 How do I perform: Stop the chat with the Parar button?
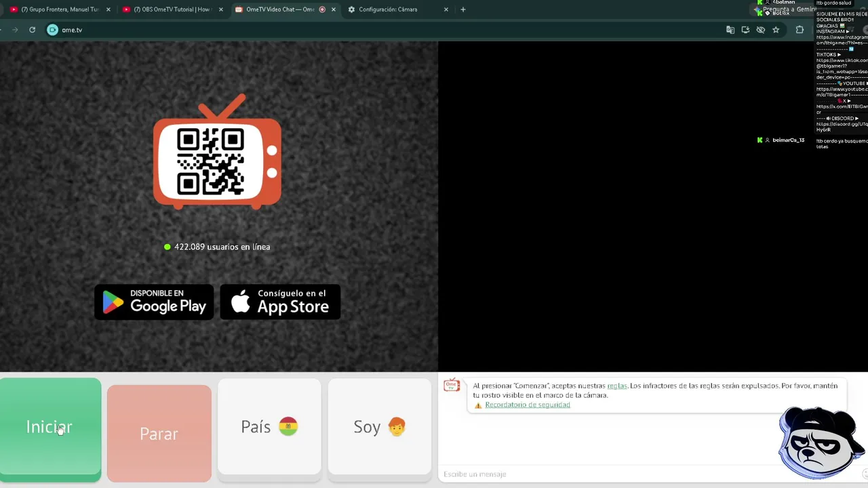(x=159, y=434)
